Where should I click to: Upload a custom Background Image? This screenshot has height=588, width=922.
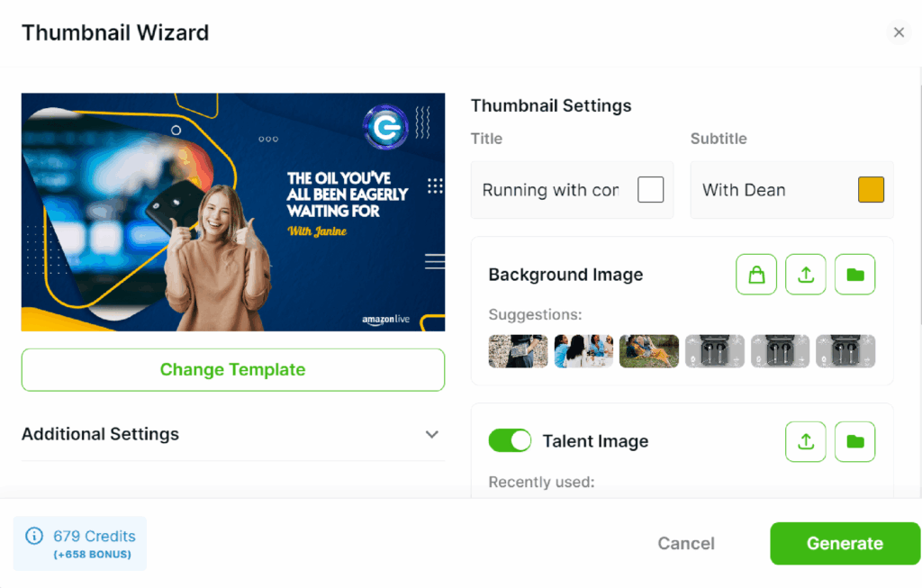[805, 275]
